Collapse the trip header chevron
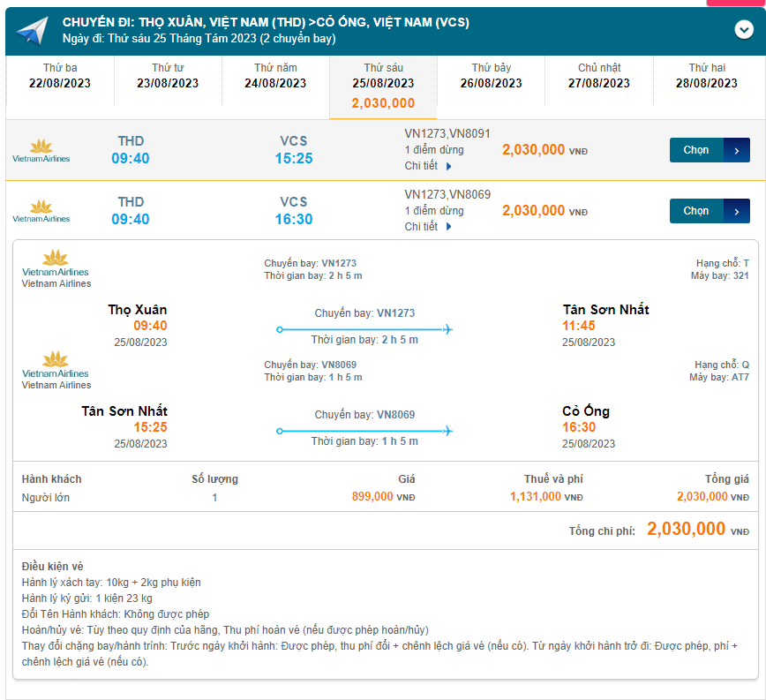The height and width of the screenshot is (700, 766). tap(743, 29)
